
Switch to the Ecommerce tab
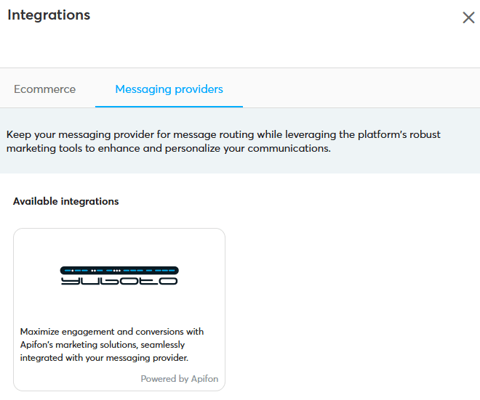coord(45,89)
